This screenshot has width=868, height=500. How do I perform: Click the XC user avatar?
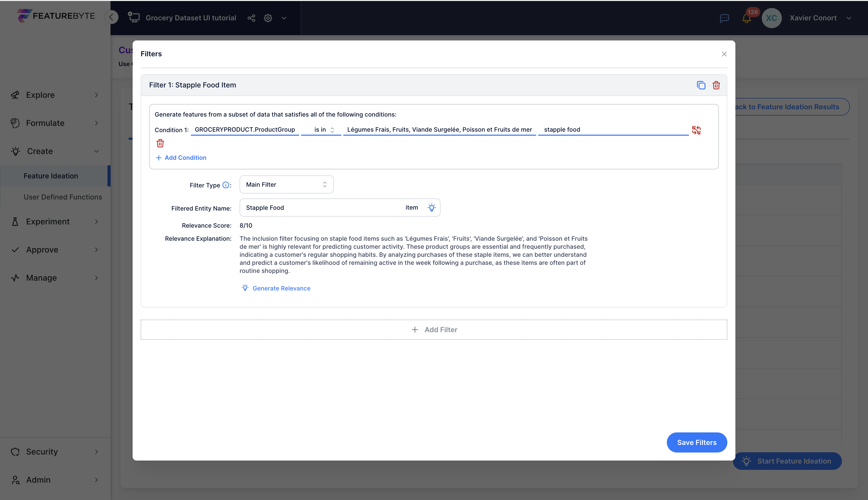(x=771, y=18)
